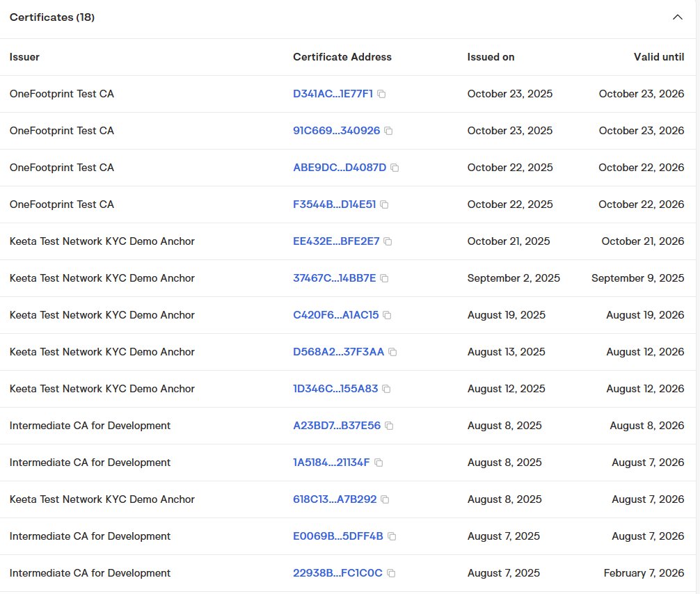Open certificate A23BD7...B37E56 link
The image size is (700, 594).
tap(337, 426)
